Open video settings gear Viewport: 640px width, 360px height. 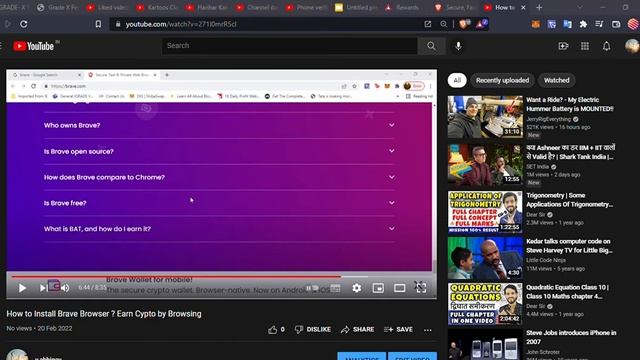point(357,288)
